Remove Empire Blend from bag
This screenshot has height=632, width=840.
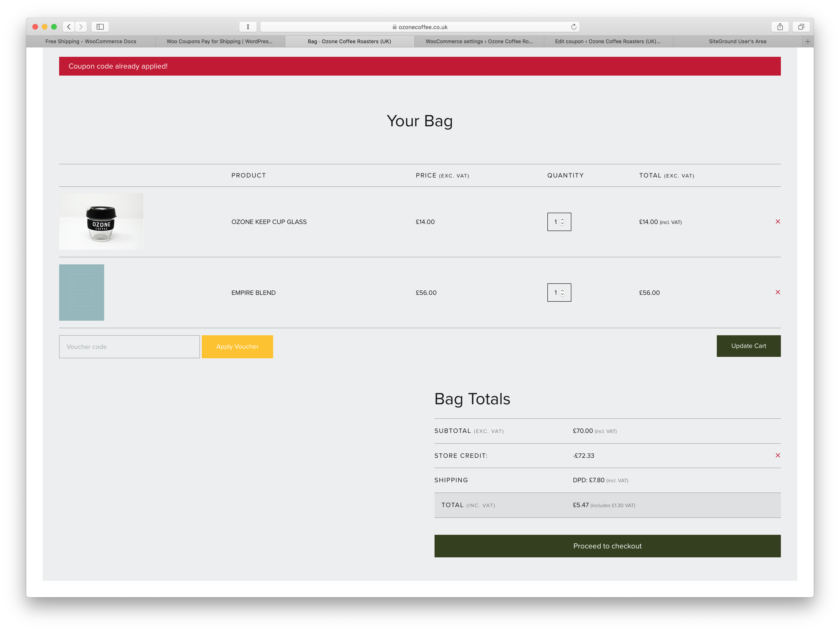(778, 292)
